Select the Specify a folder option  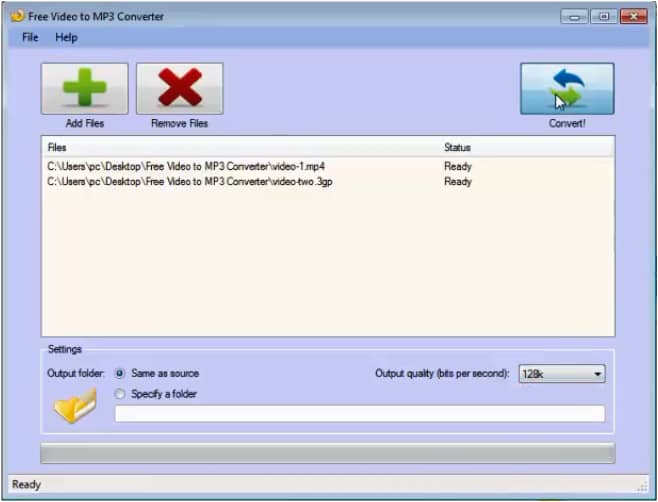coord(121,394)
